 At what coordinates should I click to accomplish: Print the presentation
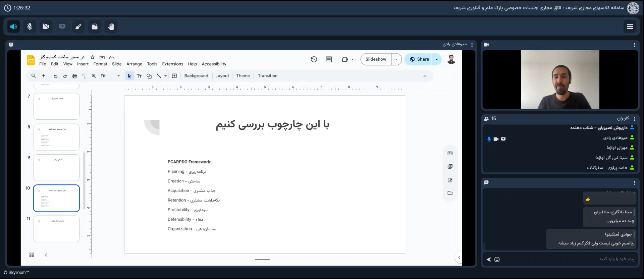(x=75, y=76)
